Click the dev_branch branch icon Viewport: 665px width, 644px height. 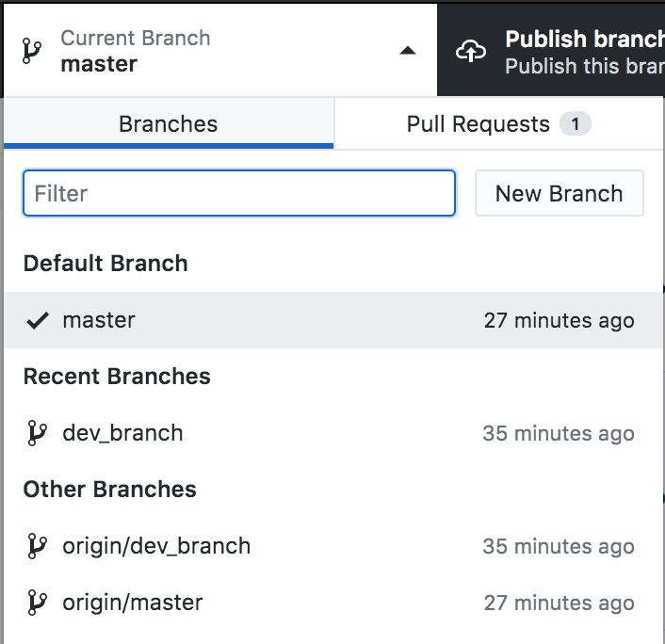[x=38, y=433]
